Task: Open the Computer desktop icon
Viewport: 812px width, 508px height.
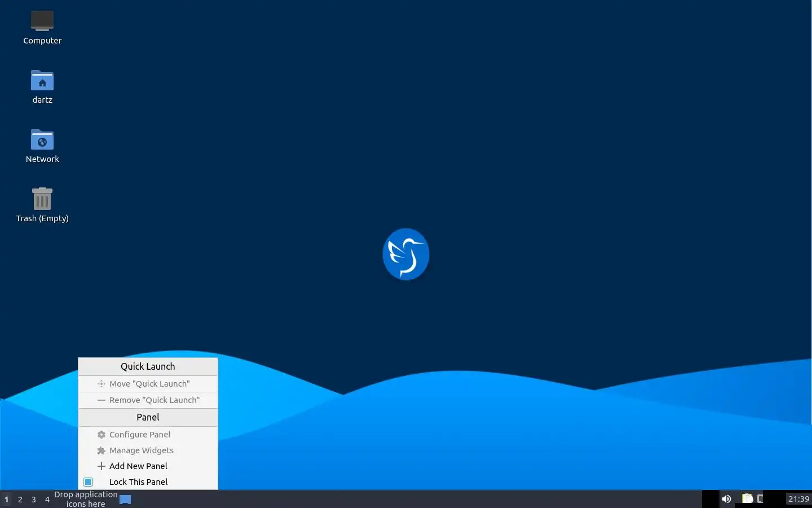Action: click(x=42, y=27)
